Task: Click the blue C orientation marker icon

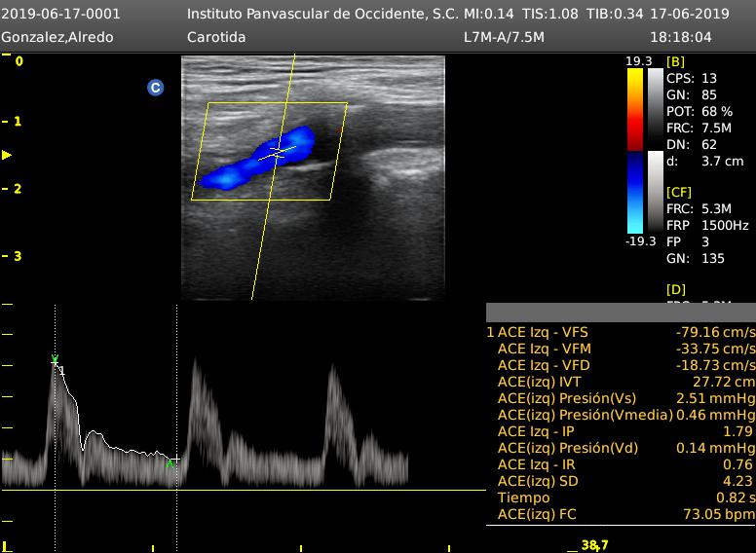Action: click(x=155, y=88)
